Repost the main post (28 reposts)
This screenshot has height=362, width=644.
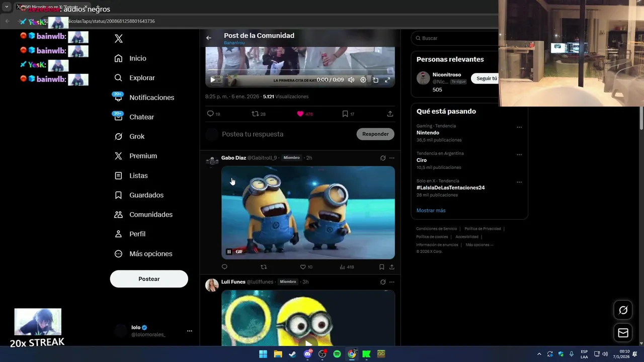click(259, 114)
